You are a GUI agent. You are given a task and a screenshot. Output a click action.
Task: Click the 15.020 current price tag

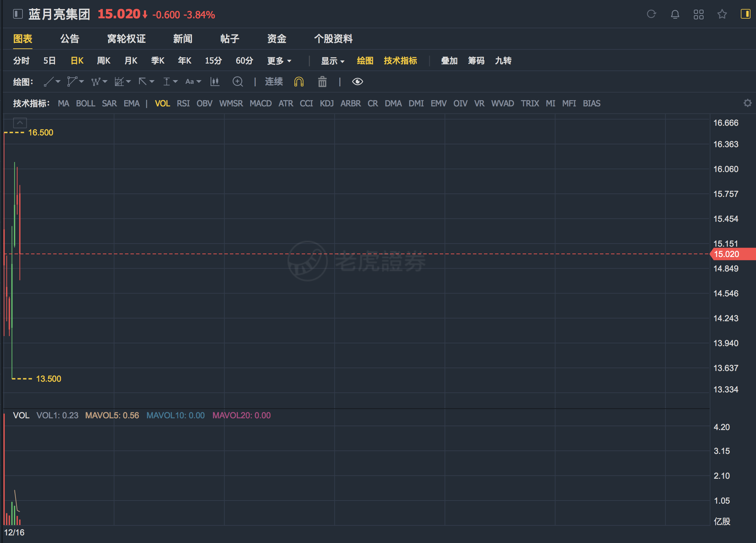coord(733,254)
